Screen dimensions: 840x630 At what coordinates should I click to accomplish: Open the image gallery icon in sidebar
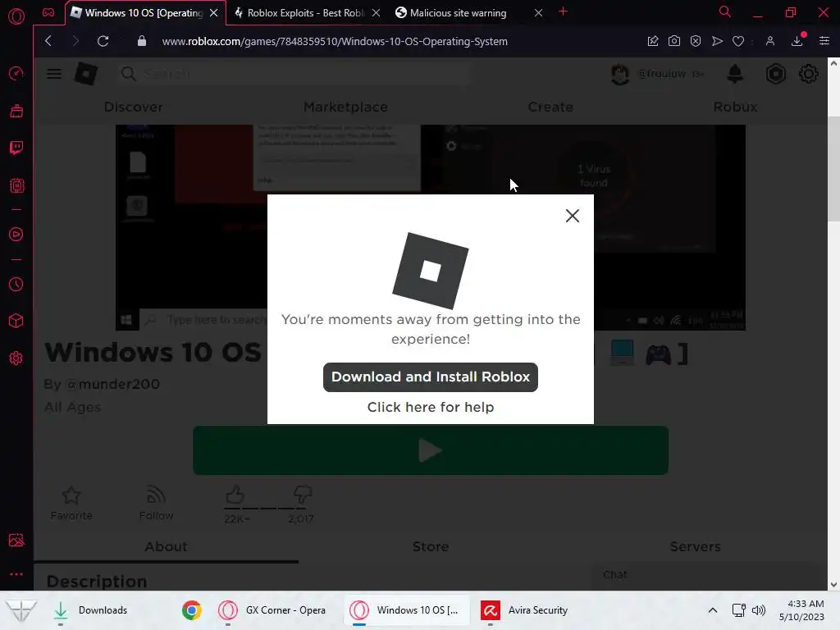pyautogui.click(x=16, y=540)
